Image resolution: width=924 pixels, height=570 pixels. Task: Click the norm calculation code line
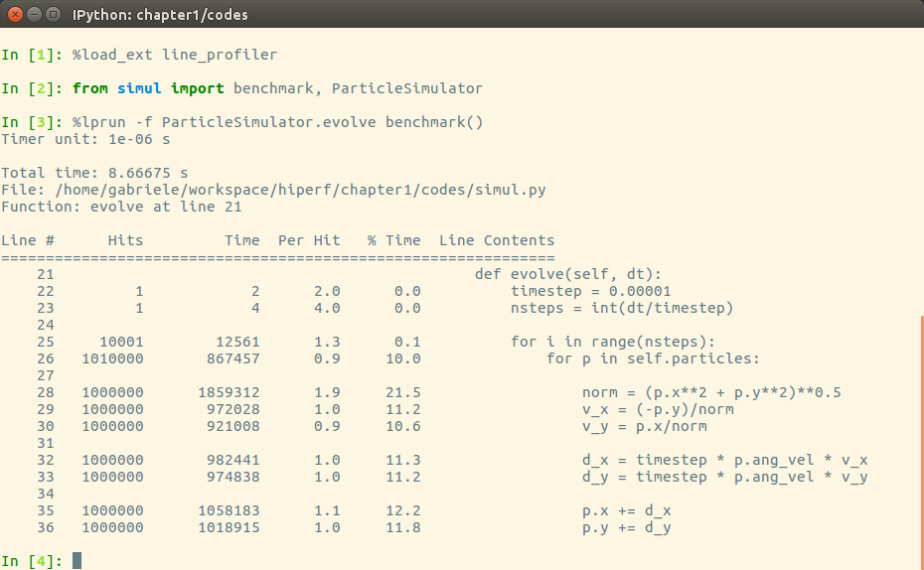tap(711, 392)
